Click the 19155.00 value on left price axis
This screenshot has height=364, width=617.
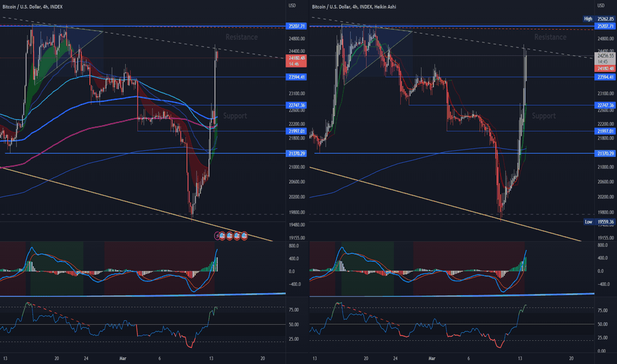click(297, 238)
